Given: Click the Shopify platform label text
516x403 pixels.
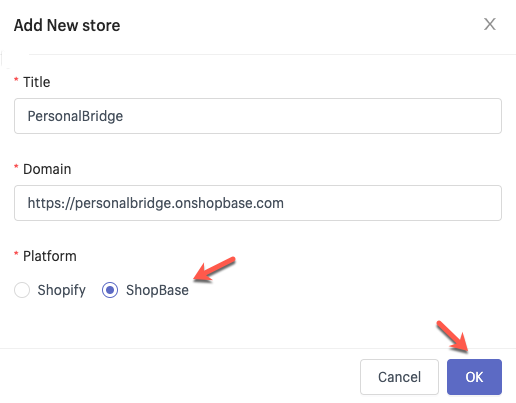Looking at the screenshot, I should point(62,290).
